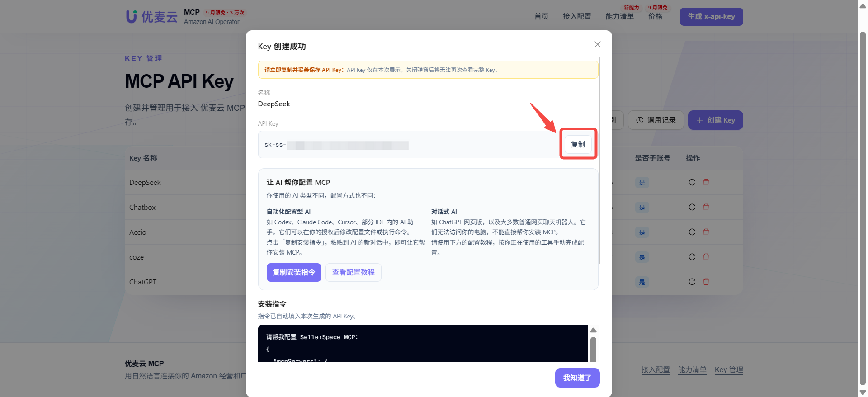The width and height of the screenshot is (868, 397).
Task: Click the 创建 Key button
Action: pyautogui.click(x=716, y=120)
